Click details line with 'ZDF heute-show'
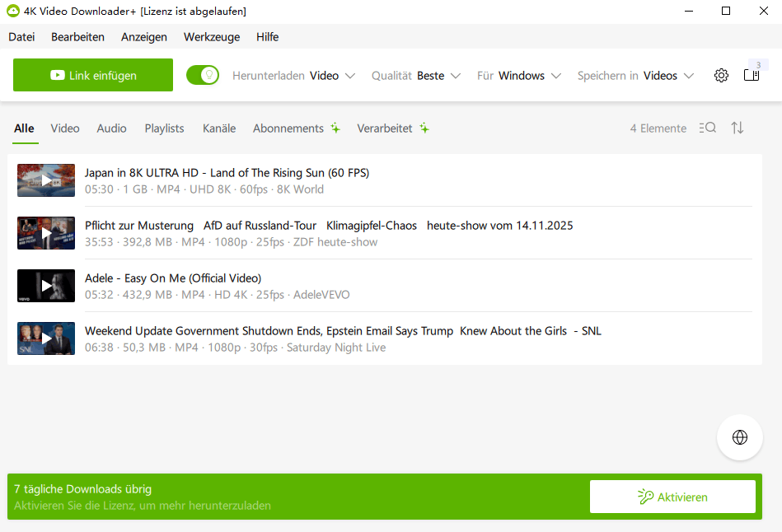The width and height of the screenshot is (782, 532). click(231, 242)
